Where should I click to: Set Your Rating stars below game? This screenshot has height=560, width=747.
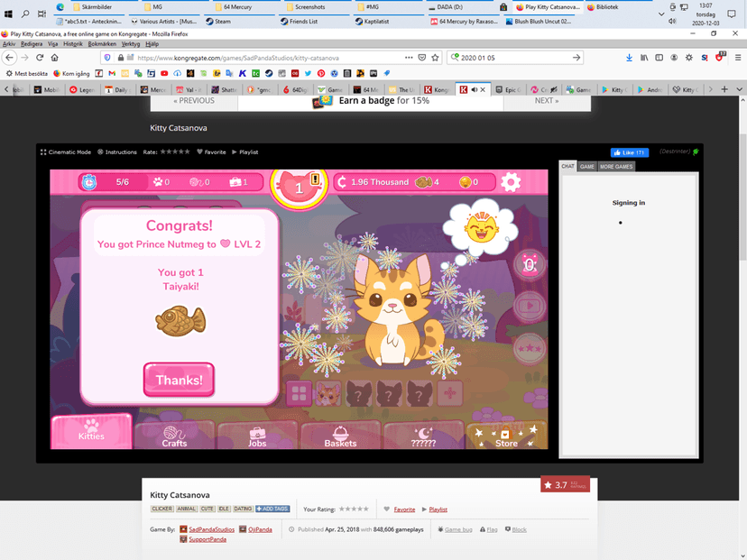pos(354,509)
